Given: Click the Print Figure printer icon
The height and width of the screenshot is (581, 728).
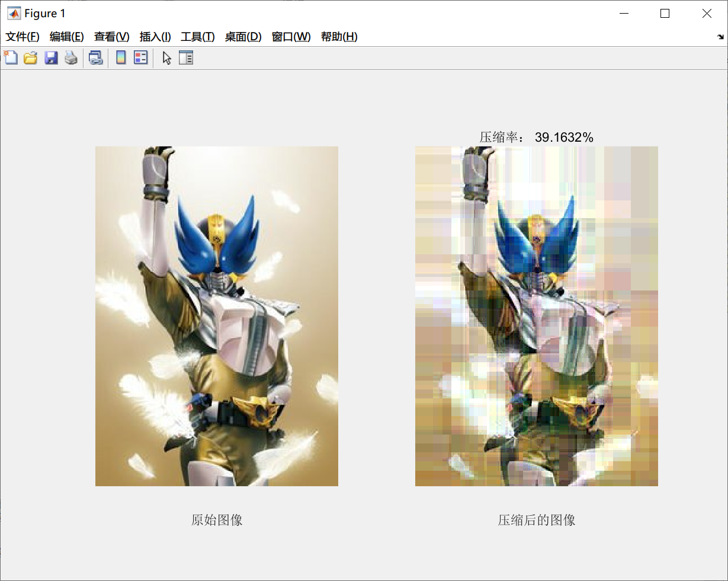Looking at the screenshot, I should click(x=71, y=58).
